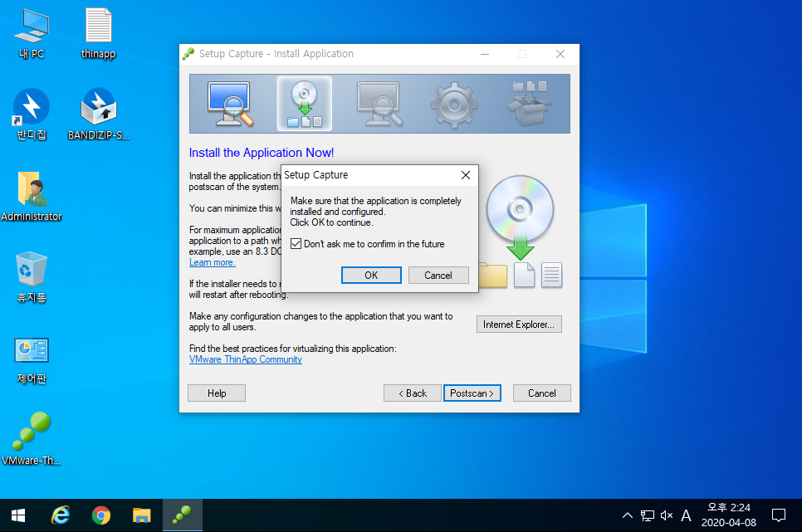
Task: Uncheck Don't ask me to confirm checkbox
Action: click(296, 244)
